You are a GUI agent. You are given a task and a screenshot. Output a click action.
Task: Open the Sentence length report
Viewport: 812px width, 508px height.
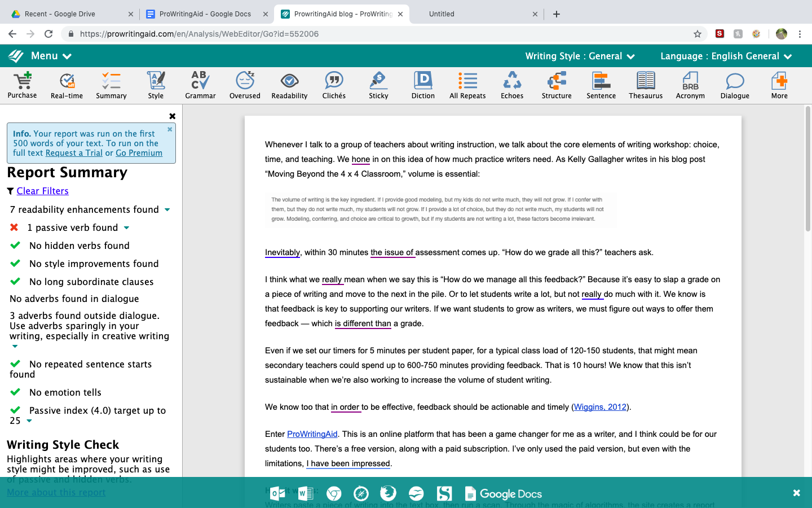[x=601, y=85]
